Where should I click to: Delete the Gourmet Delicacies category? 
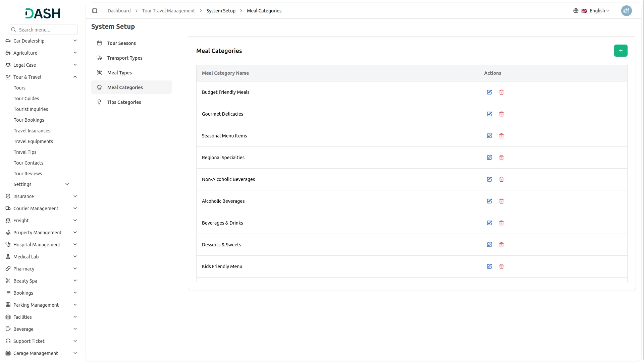501,114
